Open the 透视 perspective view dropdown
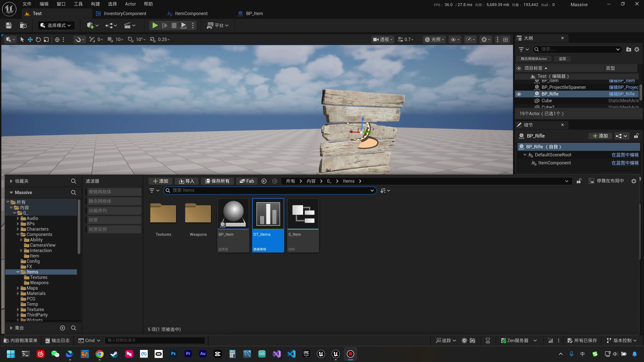This screenshot has height=362, width=644. click(383, 40)
